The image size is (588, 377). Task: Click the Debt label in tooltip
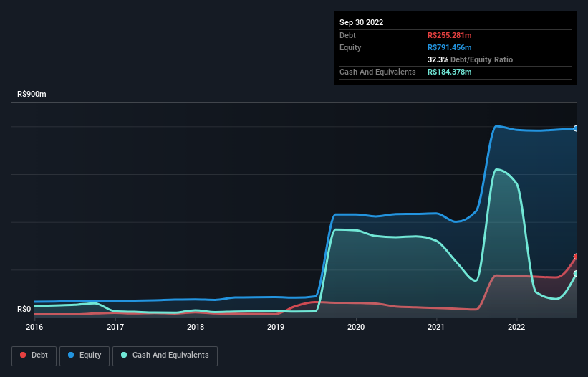(347, 35)
